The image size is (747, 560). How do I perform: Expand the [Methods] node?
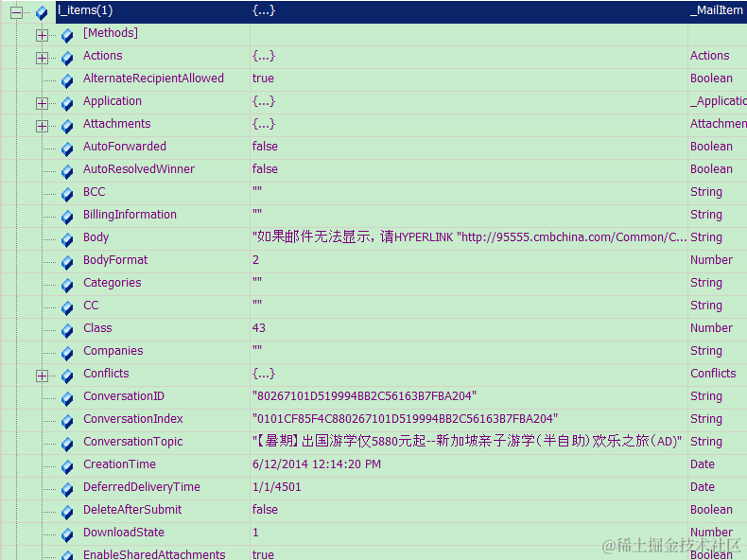tap(42, 35)
